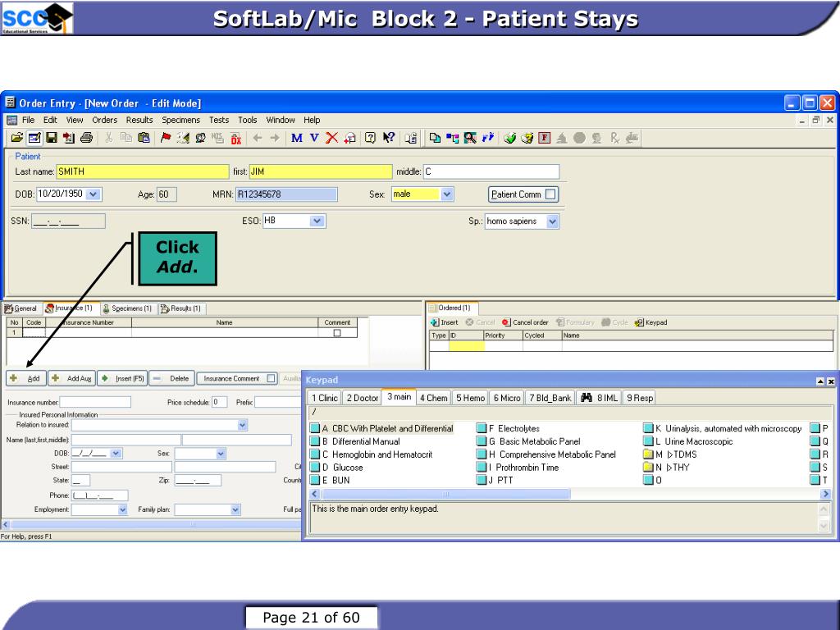Click the keypad scroll right arrow
840x630 pixels.
[x=825, y=494]
